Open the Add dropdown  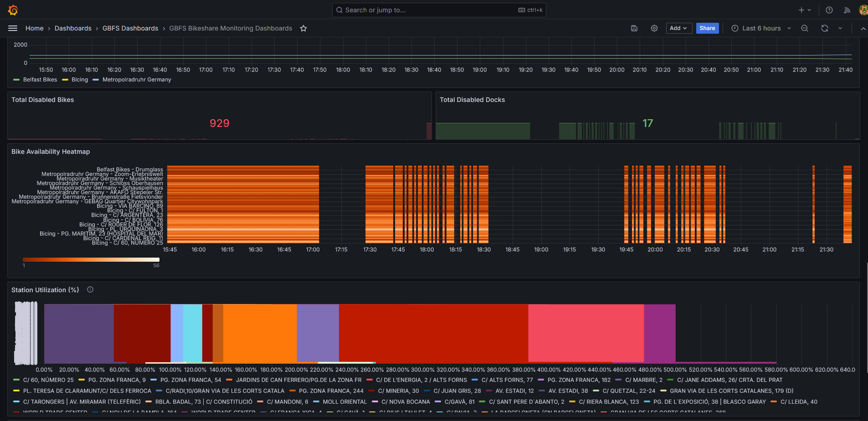click(x=679, y=28)
